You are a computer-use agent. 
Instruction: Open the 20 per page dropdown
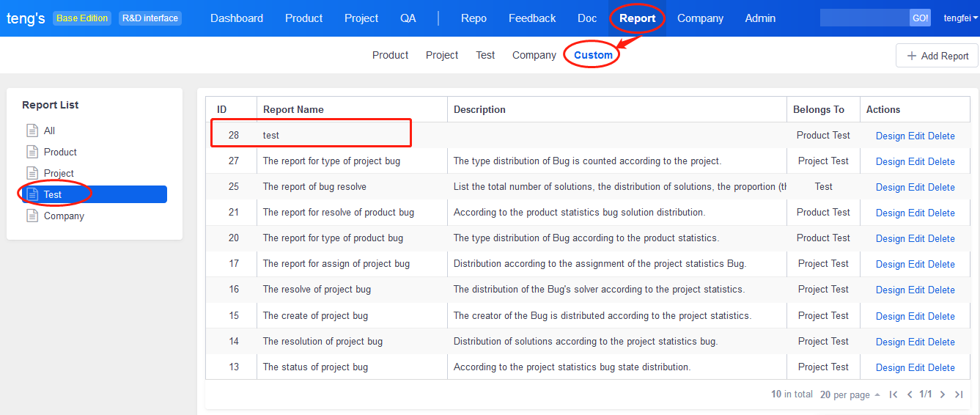coord(850,394)
